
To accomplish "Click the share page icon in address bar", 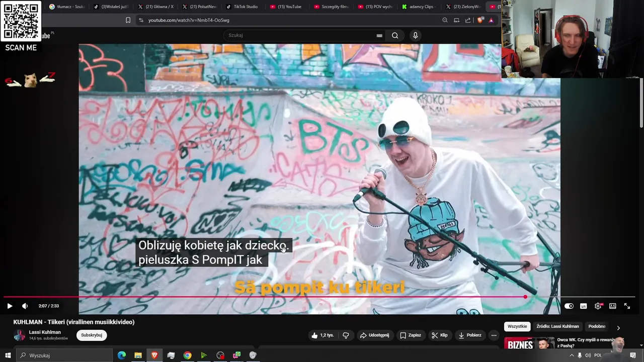I will click(468, 20).
